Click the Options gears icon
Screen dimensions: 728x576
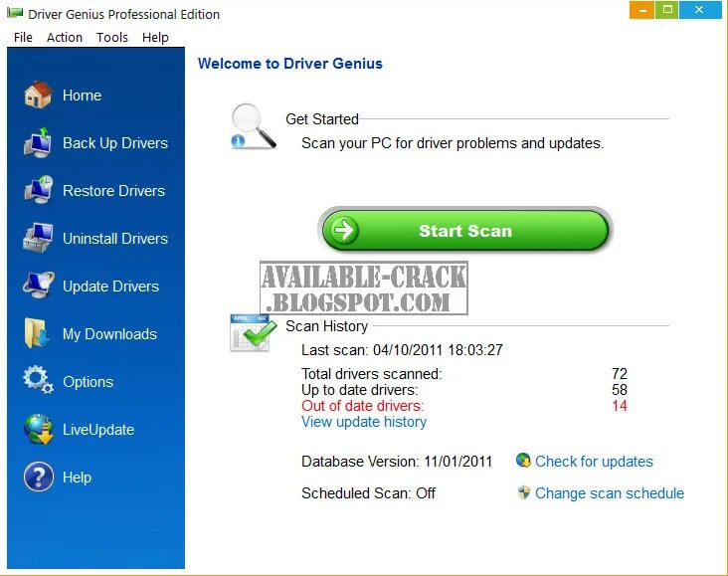38,380
